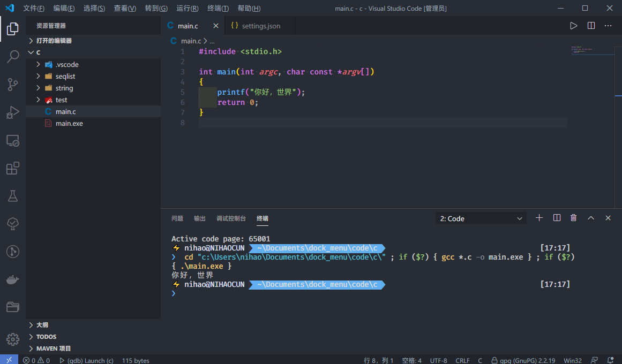The height and width of the screenshot is (364, 622).
Task: Click (gdb) Launch (c) in status bar
Action: pyautogui.click(x=86, y=360)
